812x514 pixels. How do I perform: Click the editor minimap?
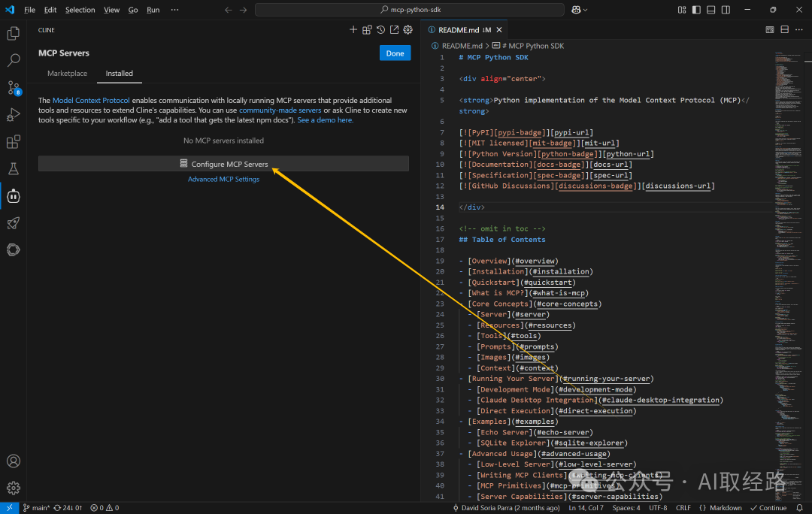(x=788, y=259)
